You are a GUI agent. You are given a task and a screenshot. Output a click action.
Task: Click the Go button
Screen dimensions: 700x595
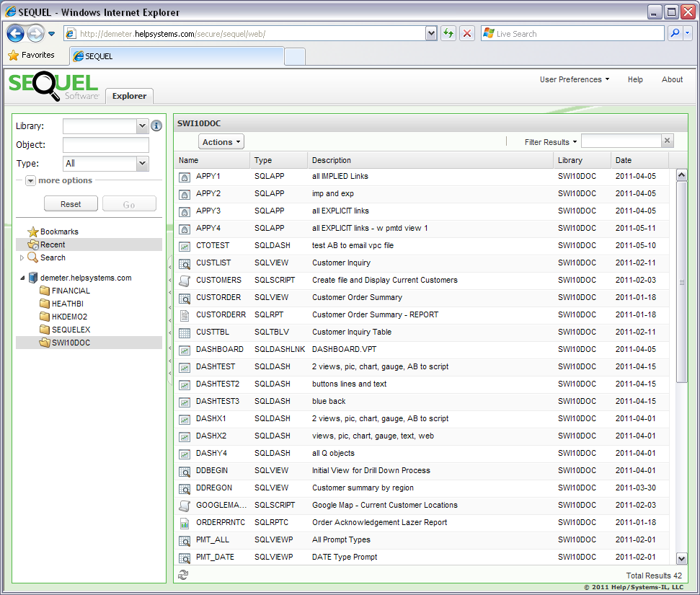click(129, 203)
